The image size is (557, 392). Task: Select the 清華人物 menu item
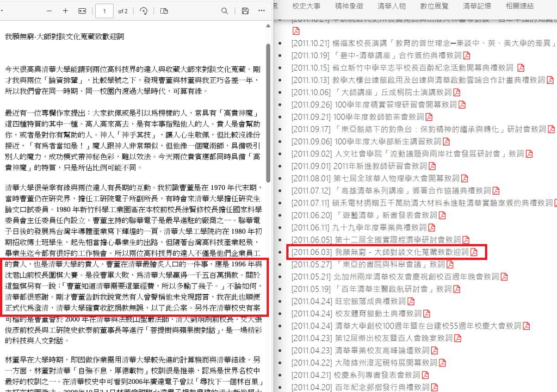[x=391, y=6]
